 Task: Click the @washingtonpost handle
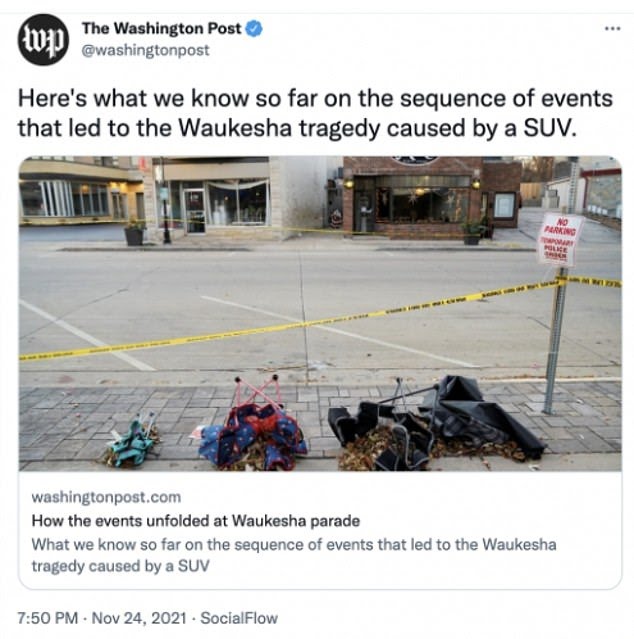pos(146,50)
